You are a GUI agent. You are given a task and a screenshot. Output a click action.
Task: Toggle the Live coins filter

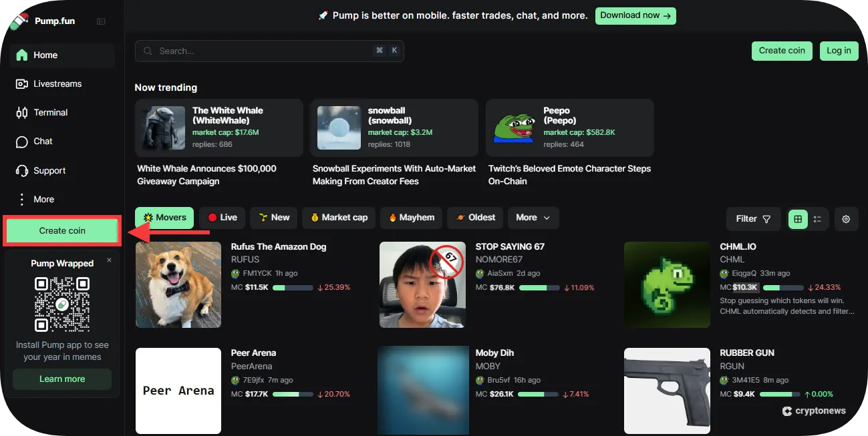tap(222, 218)
